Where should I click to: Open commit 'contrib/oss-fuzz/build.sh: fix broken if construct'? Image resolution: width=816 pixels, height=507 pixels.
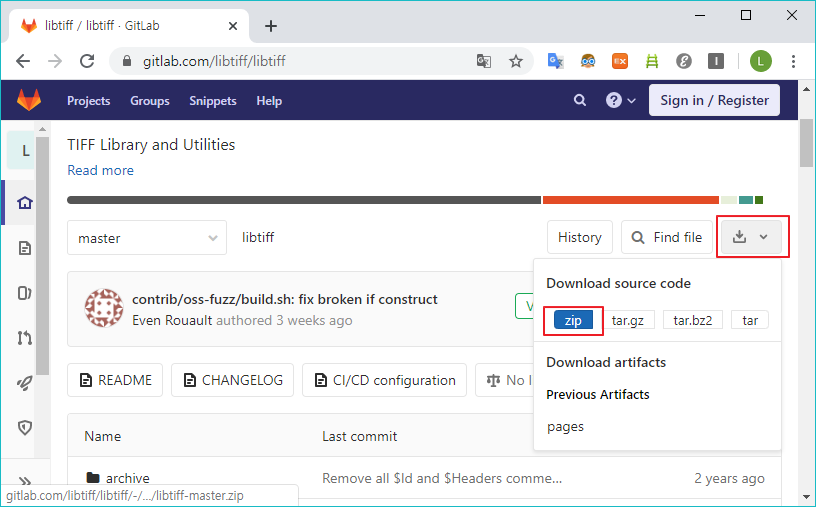(285, 299)
